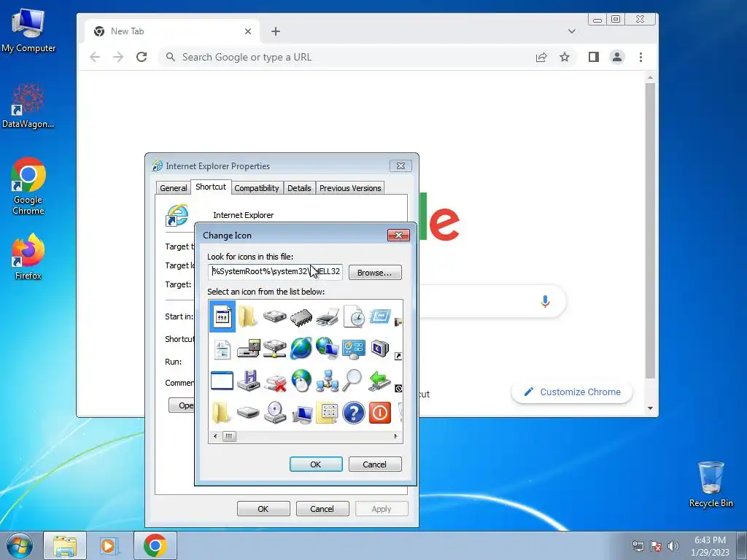Select the Firefox desktop shortcut
The width and height of the screenshot is (747, 560).
point(28,257)
